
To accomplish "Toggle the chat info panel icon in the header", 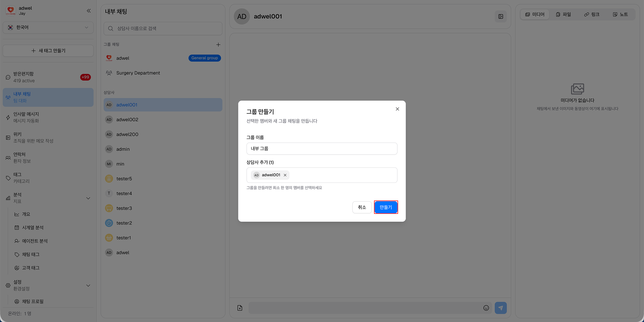I will coord(501,16).
